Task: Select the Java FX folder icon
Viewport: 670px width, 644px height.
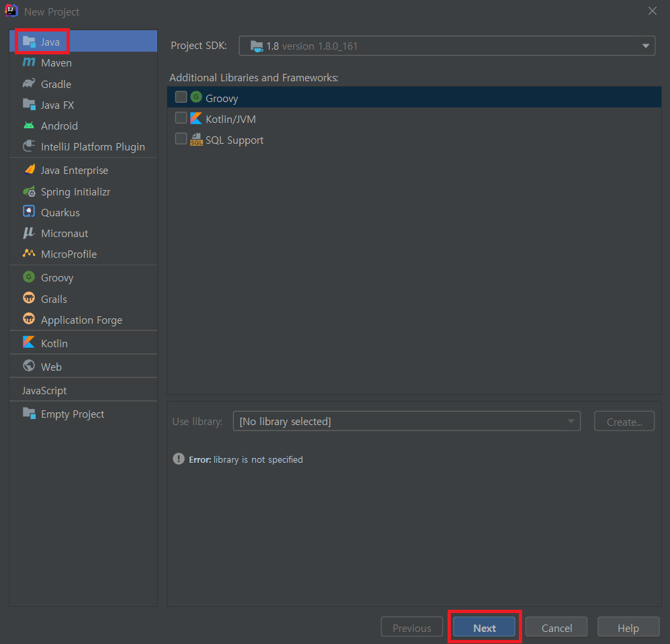Action: 29,104
